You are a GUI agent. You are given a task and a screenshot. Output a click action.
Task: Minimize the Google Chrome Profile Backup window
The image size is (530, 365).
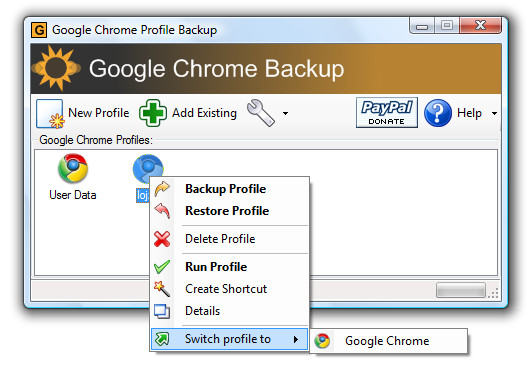(x=422, y=26)
